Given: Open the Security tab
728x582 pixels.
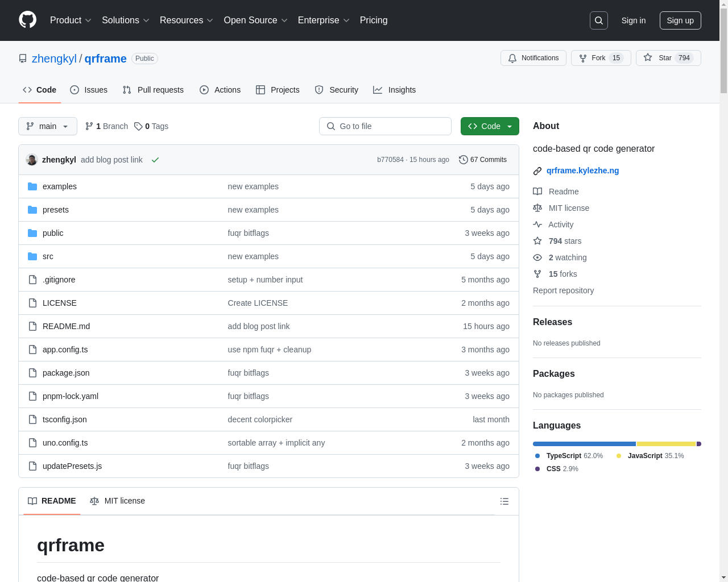Looking at the screenshot, I should click(337, 90).
